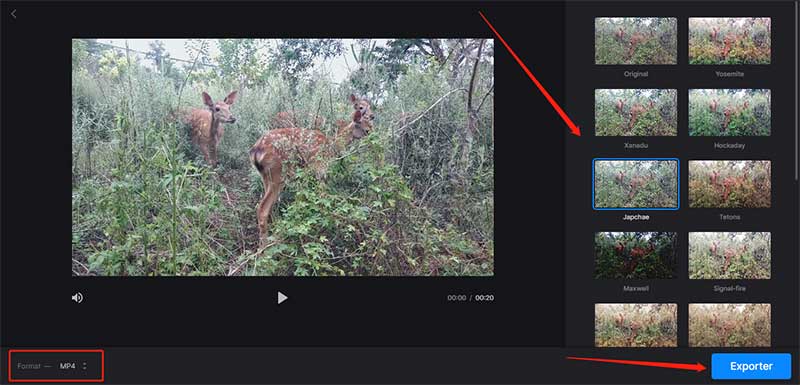Click the Original filter label
The image size is (800, 385).
[x=636, y=74]
